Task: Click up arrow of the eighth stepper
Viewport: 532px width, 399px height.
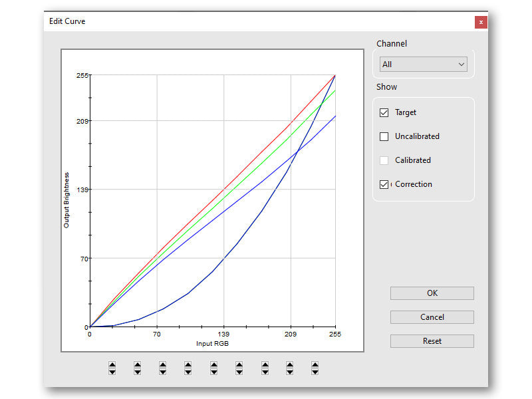Action: click(290, 364)
